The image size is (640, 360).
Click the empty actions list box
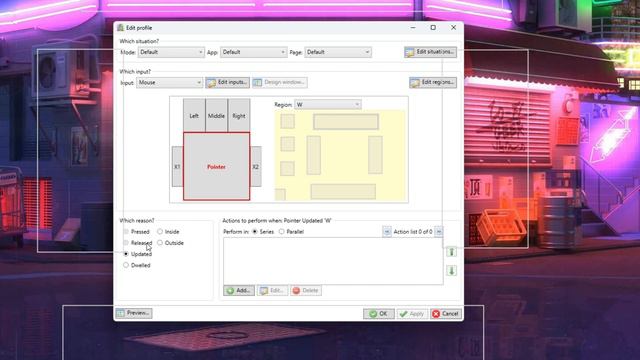coord(333,261)
